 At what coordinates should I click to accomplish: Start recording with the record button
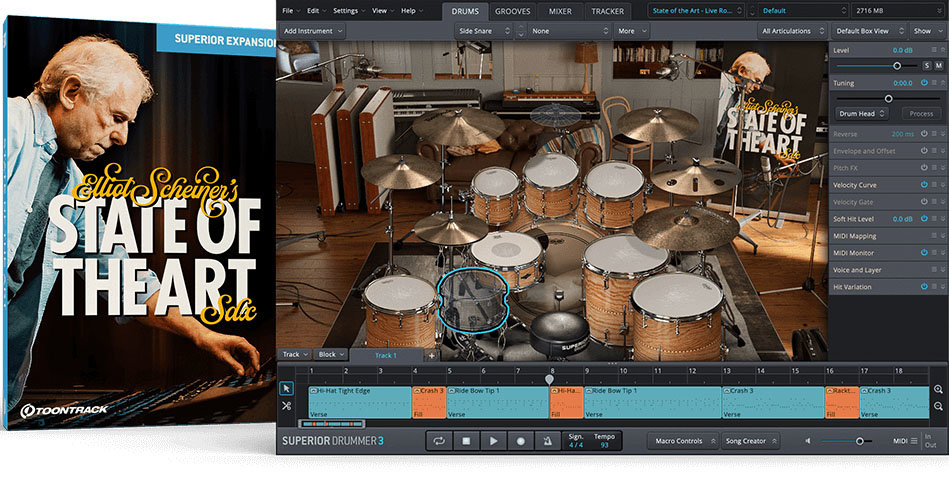[x=520, y=441]
